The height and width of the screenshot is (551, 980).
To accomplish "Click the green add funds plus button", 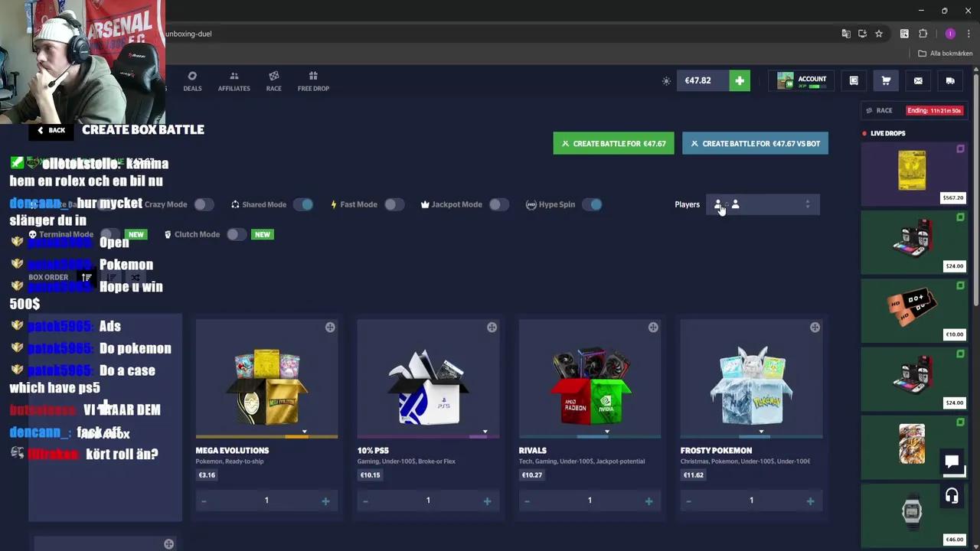I will (740, 80).
